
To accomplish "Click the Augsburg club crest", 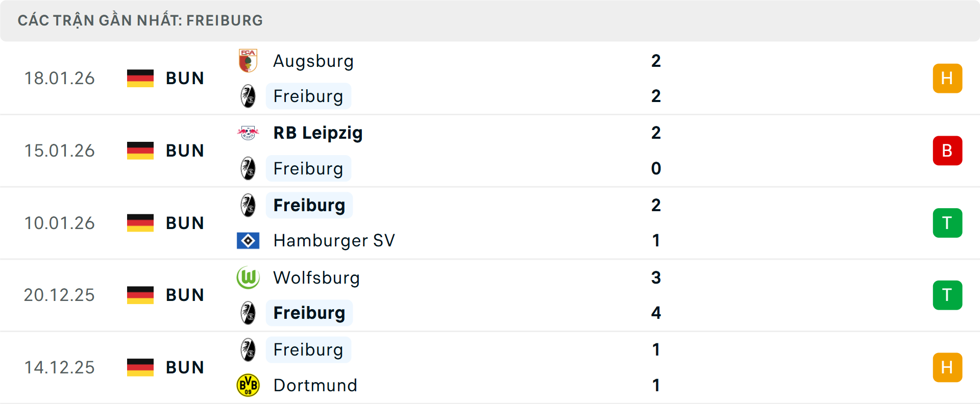I will pos(249,61).
